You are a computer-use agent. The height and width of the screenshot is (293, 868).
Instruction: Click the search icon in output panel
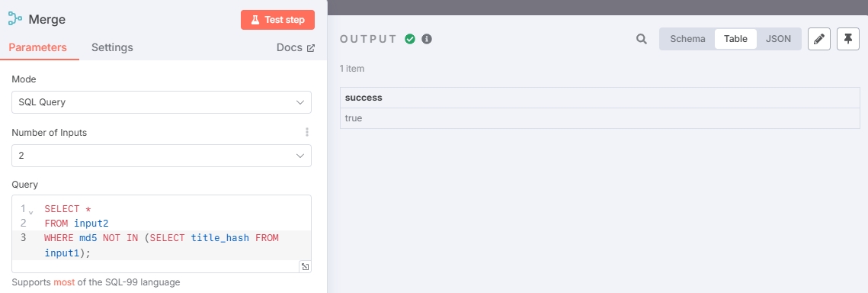point(642,39)
